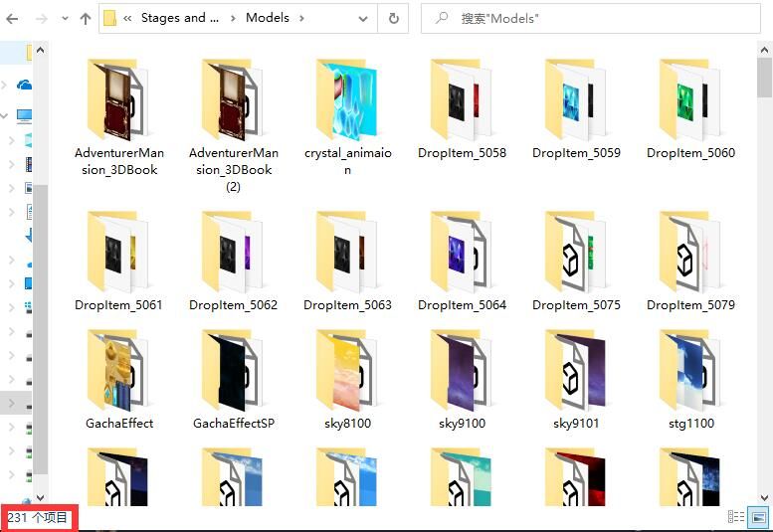
Task: Click the folder icon in the address bar
Action: [110, 19]
